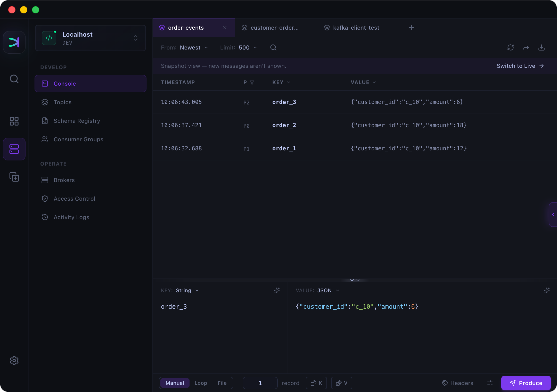The height and width of the screenshot is (392, 557).
Task: Open Activity Logs in sidebar
Action: click(91, 217)
